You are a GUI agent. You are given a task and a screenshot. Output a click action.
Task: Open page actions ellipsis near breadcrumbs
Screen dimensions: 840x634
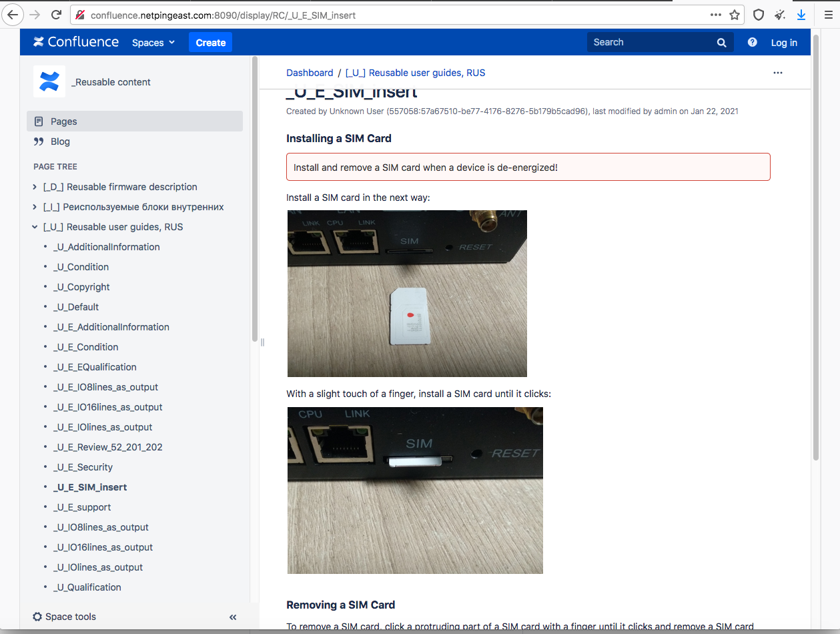tap(778, 73)
